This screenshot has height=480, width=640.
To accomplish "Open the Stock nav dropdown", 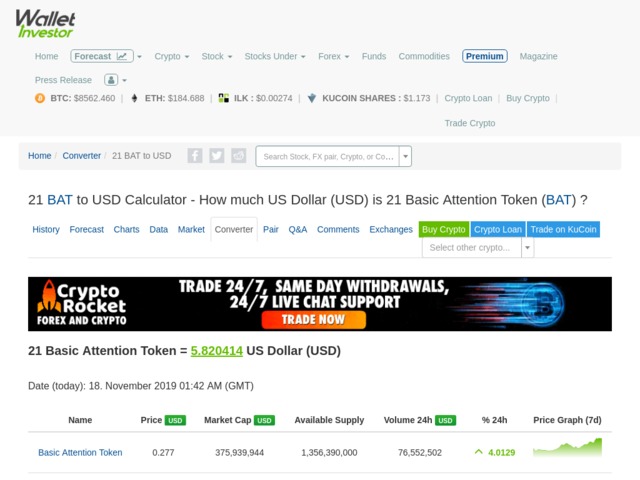I will point(217,56).
